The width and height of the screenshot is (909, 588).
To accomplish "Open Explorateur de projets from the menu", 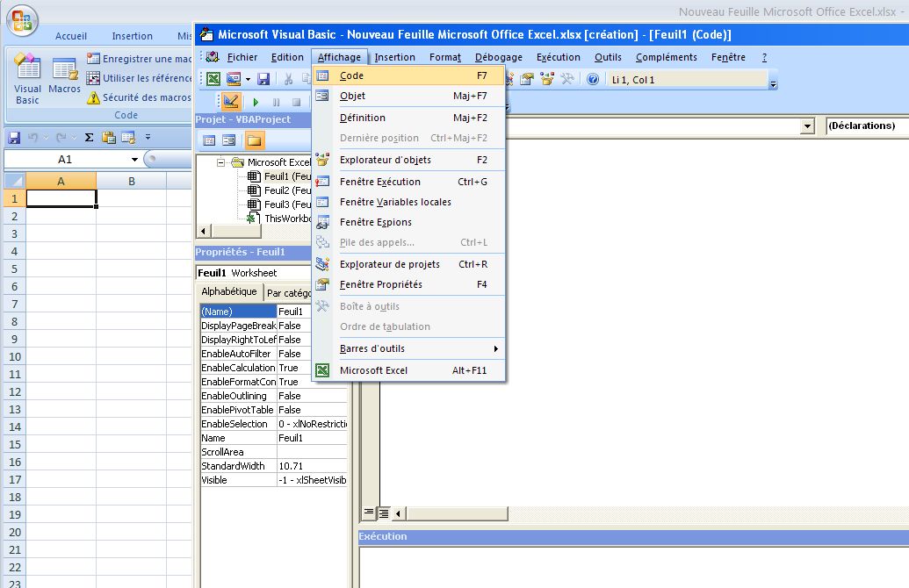I will [409, 264].
